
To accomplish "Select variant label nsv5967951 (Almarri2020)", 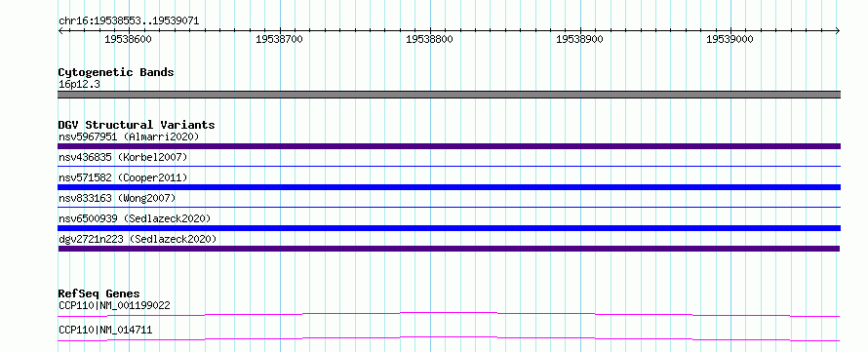I will (x=129, y=137).
